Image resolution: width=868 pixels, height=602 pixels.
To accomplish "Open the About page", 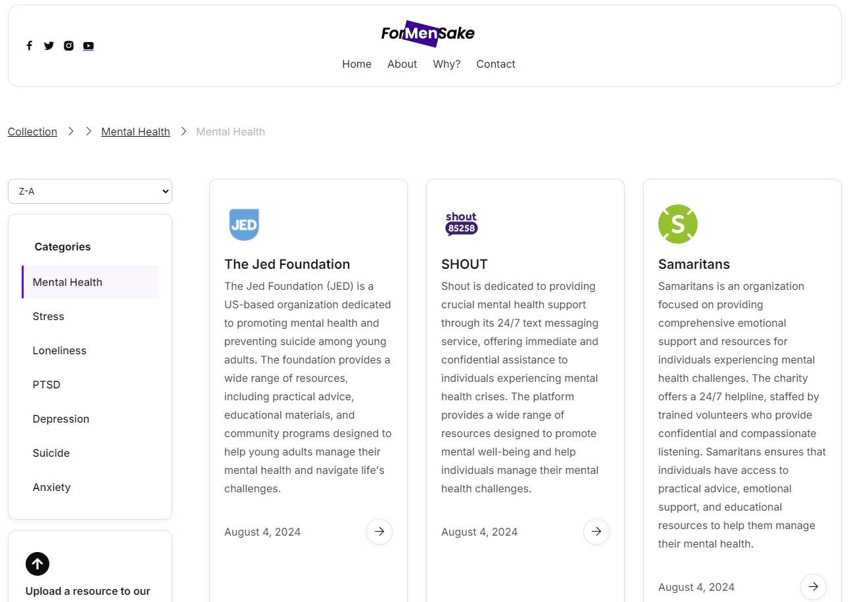I will pyautogui.click(x=402, y=64).
